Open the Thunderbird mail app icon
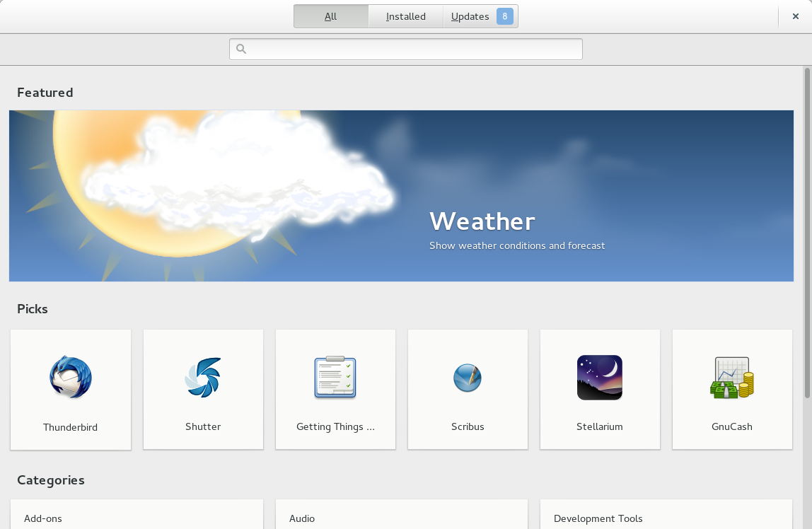Image resolution: width=812 pixels, height=529 pixels. [71, 378]
